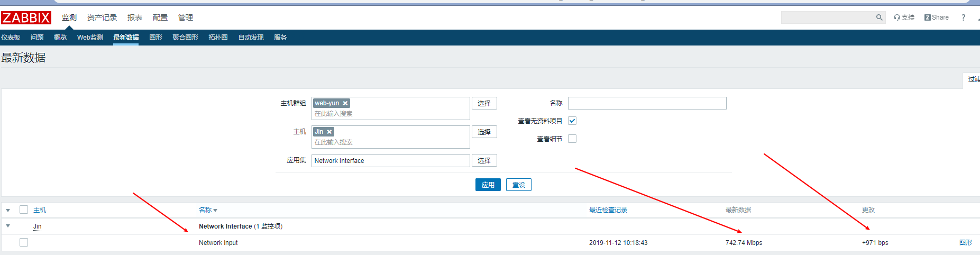Click the search magnifier icon
This screenshot has width=980, height=255.
(x=879, y=17)
